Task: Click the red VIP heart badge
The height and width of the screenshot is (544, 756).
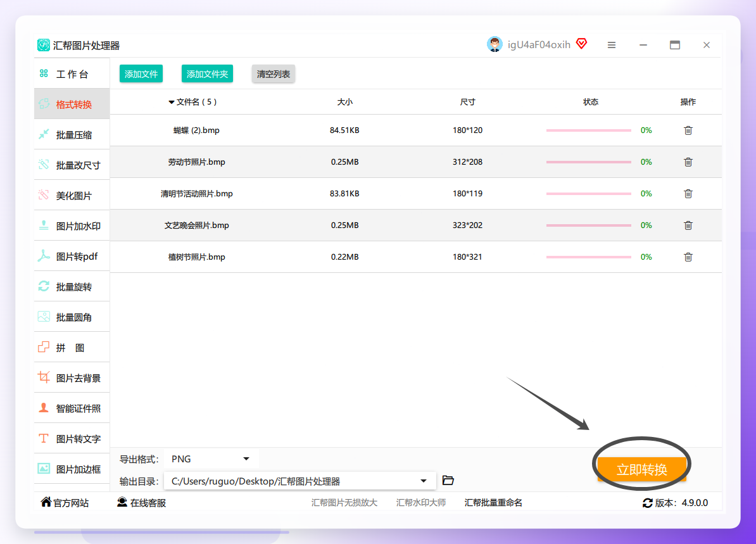Action: [582, 44]
